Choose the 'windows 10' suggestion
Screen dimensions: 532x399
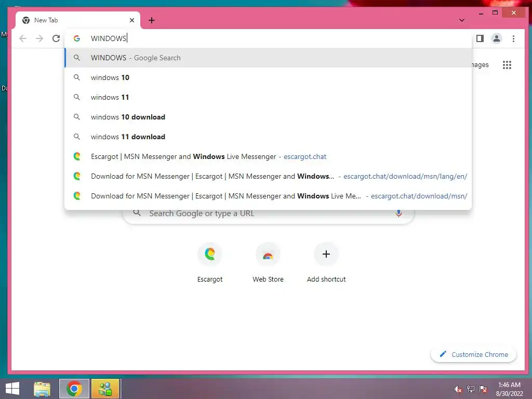[268, 77]
